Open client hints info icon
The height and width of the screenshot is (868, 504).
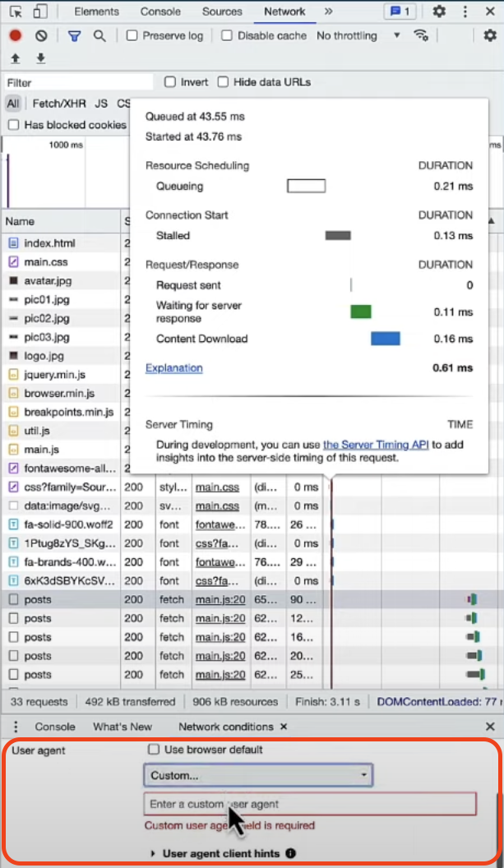pos(291,853)
